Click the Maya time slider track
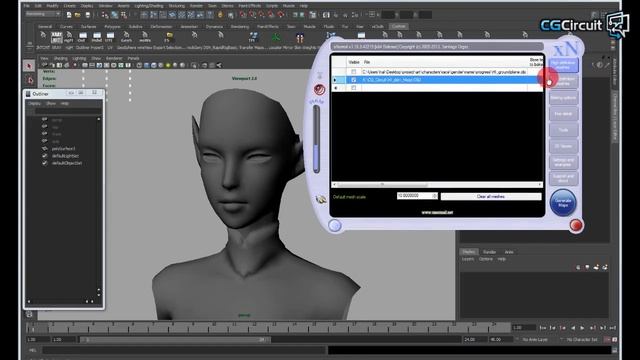 (269, 327)
